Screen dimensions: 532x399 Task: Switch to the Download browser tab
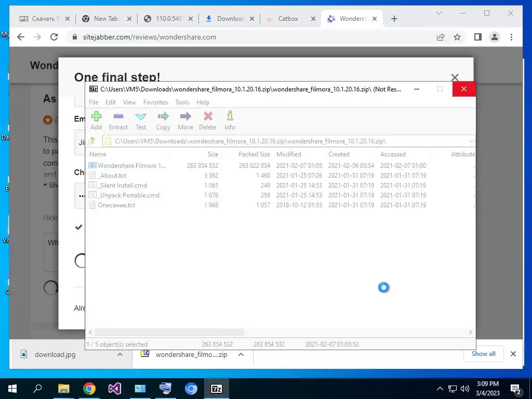click(x=230, y=19)
